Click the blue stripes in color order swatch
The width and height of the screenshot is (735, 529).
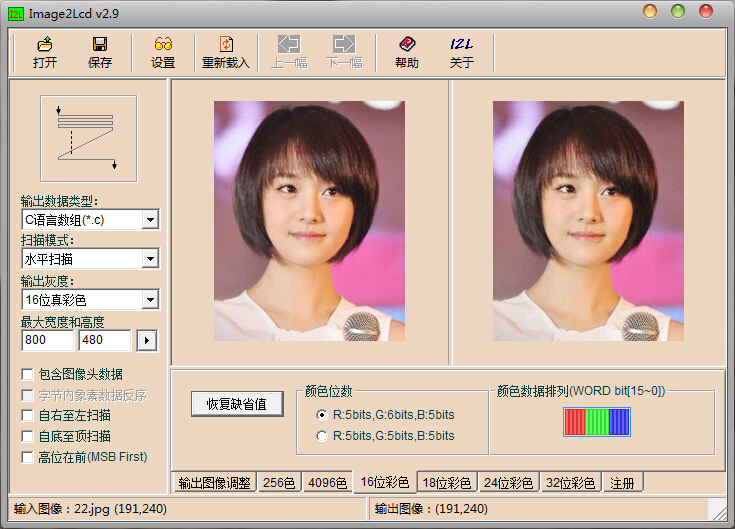click(x=619, y=422)
